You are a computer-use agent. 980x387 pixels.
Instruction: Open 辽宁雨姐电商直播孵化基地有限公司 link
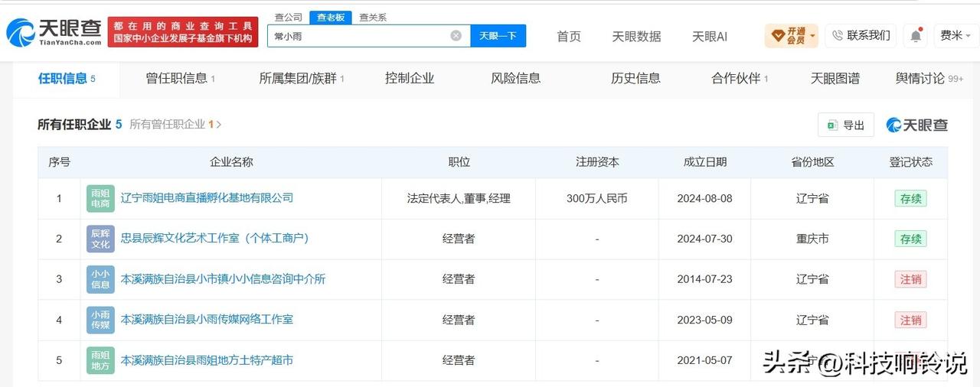[x=207, y=198]
